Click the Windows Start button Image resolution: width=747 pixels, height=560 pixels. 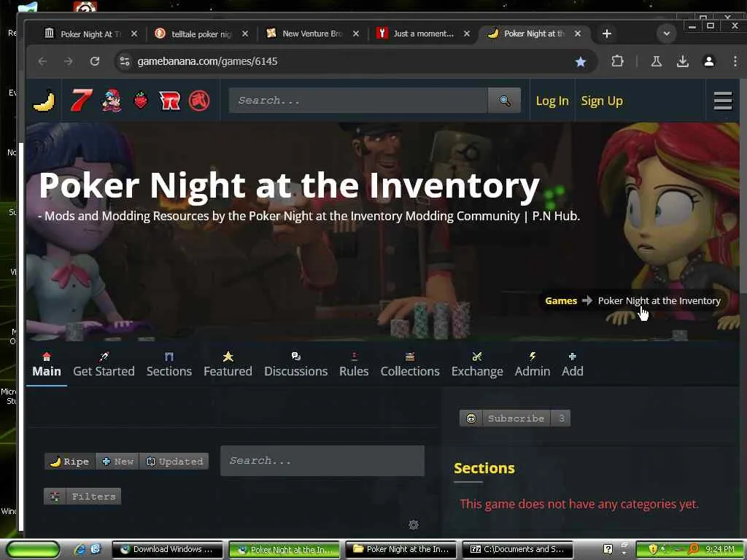tap(33, 549)
